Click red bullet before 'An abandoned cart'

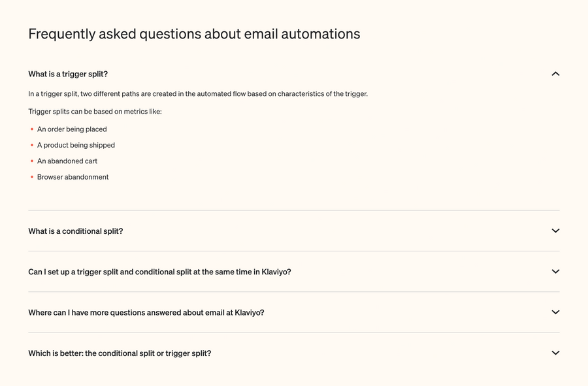click(31, 161)
